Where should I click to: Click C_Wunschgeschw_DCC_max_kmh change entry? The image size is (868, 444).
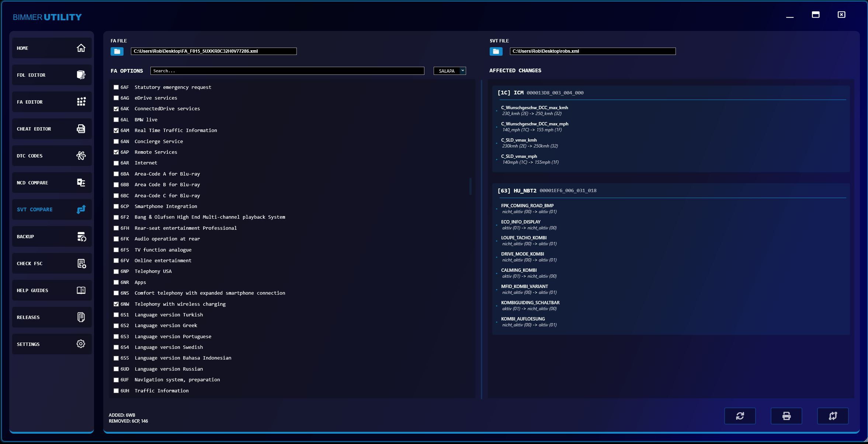pos(534,111)
